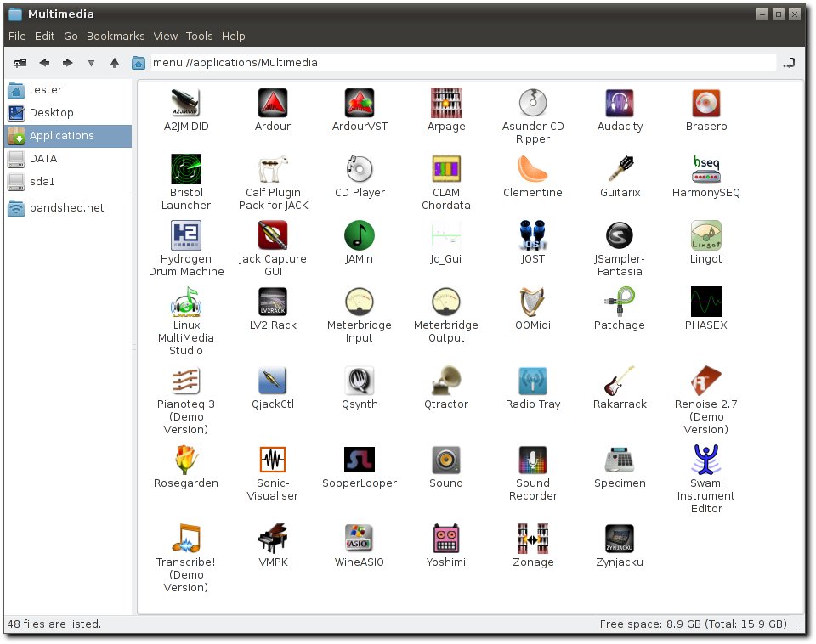Screen dimensions: 816x644
Task: Select the Yoshimi icon
Action: coord(446,539)
